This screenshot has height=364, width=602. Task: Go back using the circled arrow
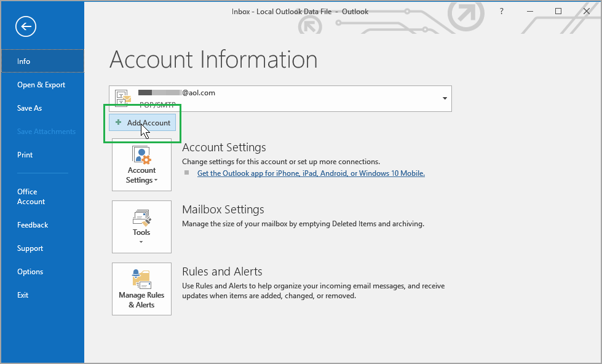tap(26, 26)
